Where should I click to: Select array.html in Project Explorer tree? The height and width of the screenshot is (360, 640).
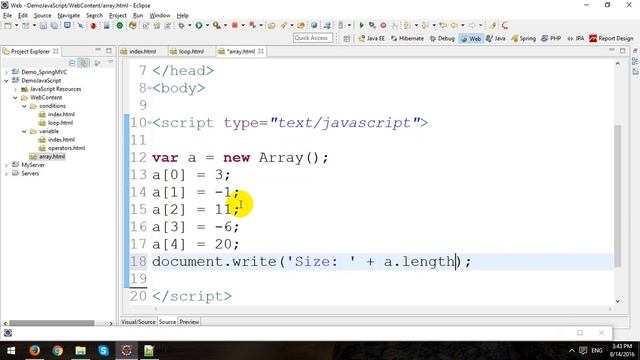(x=52, y=157)
